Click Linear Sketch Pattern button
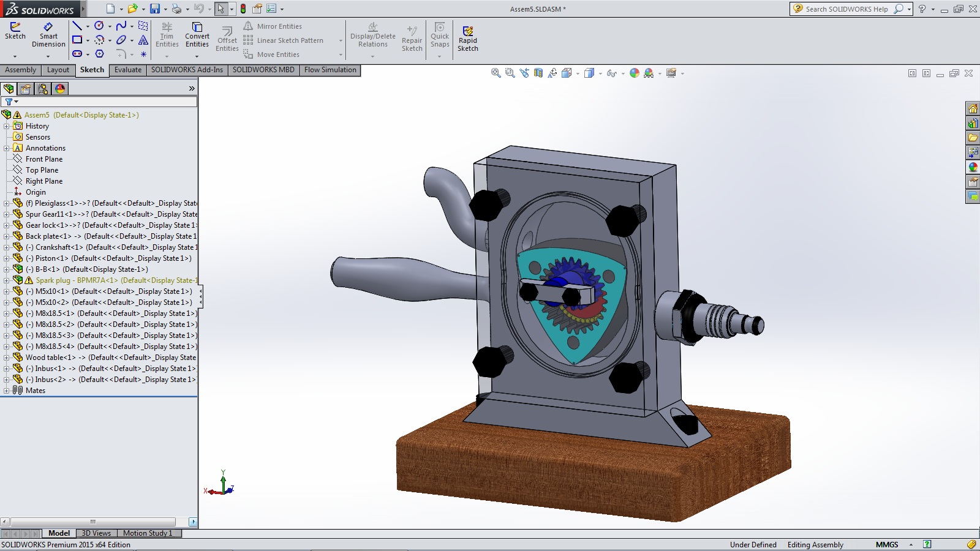The image size is (980, 551). coord(284,40)
